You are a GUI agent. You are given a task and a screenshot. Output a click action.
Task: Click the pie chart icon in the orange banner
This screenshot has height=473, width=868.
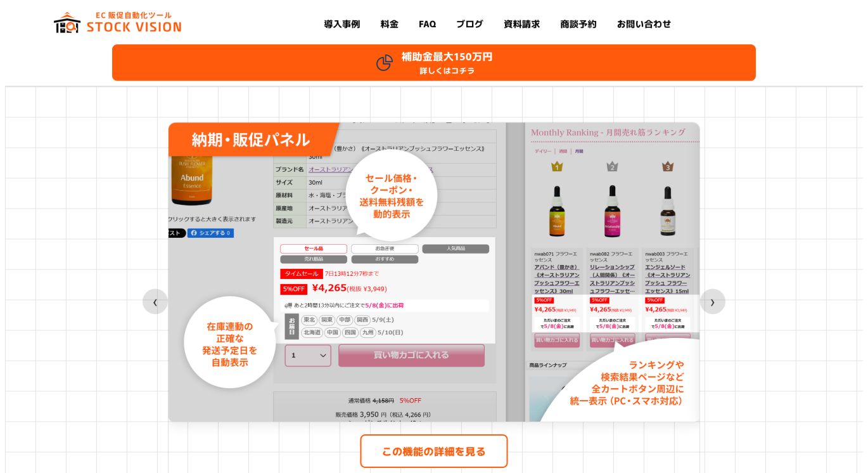385,63
